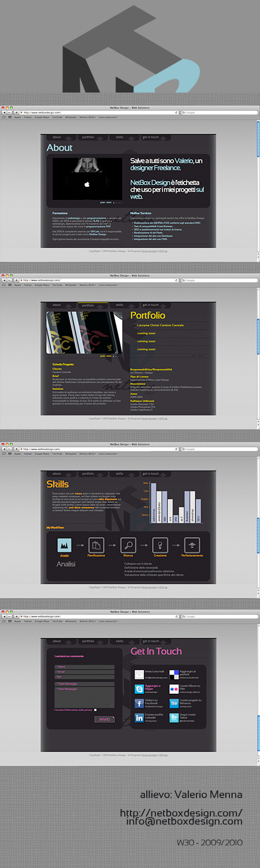Click the INVIO submit button
260x868 pixels.
[105, 719]
